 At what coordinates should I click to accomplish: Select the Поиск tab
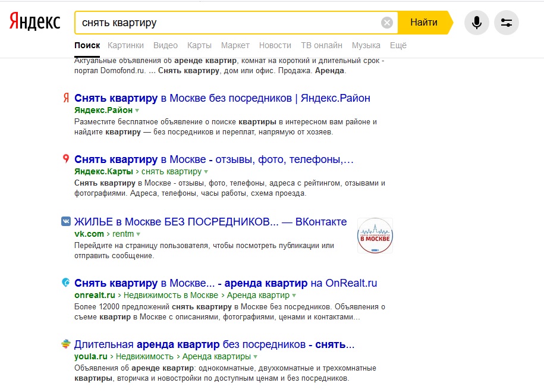point(87,45)
